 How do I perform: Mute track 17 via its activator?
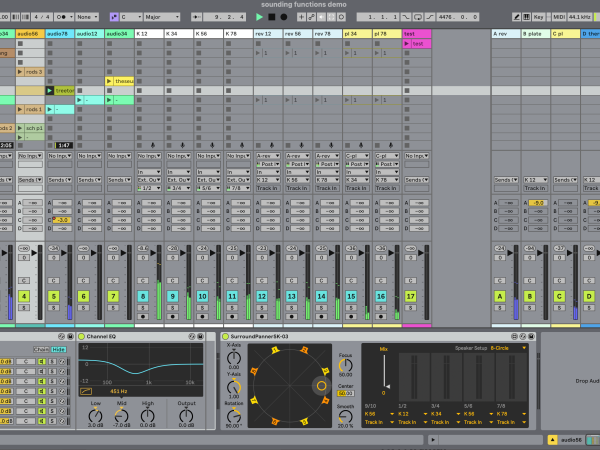point(410,297)
